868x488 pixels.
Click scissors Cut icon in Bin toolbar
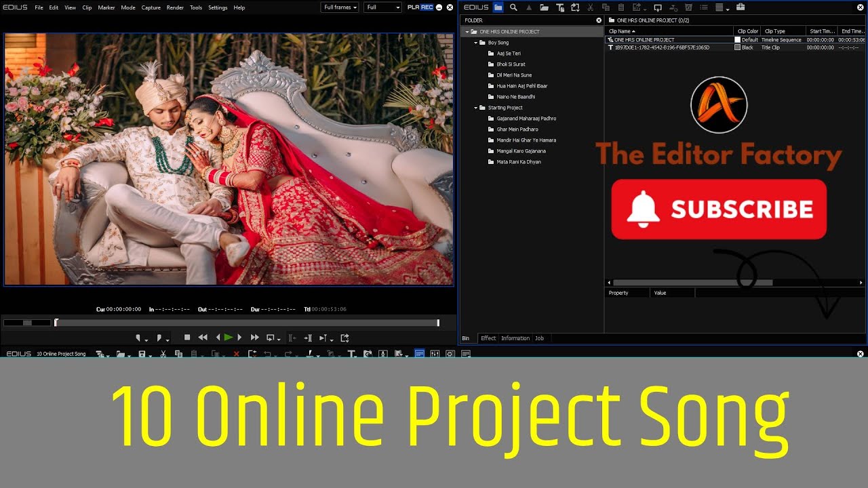tap(590, 7)
